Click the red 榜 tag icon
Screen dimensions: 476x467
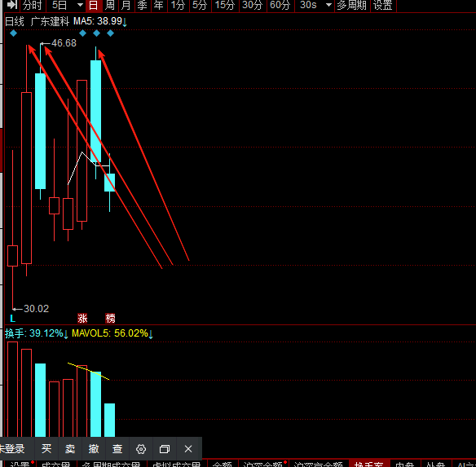pos(110,318)
